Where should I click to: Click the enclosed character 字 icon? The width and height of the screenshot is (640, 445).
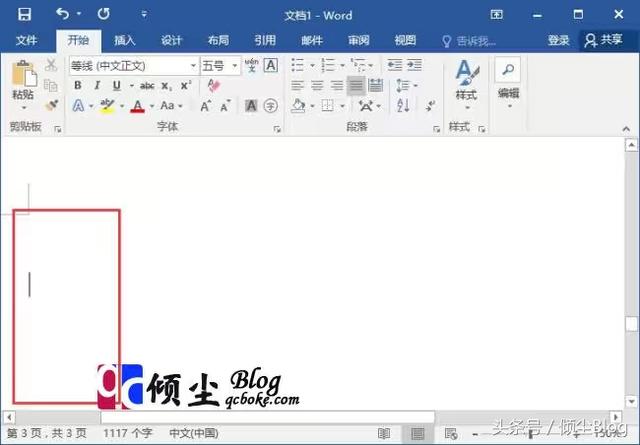coord(270,106)
